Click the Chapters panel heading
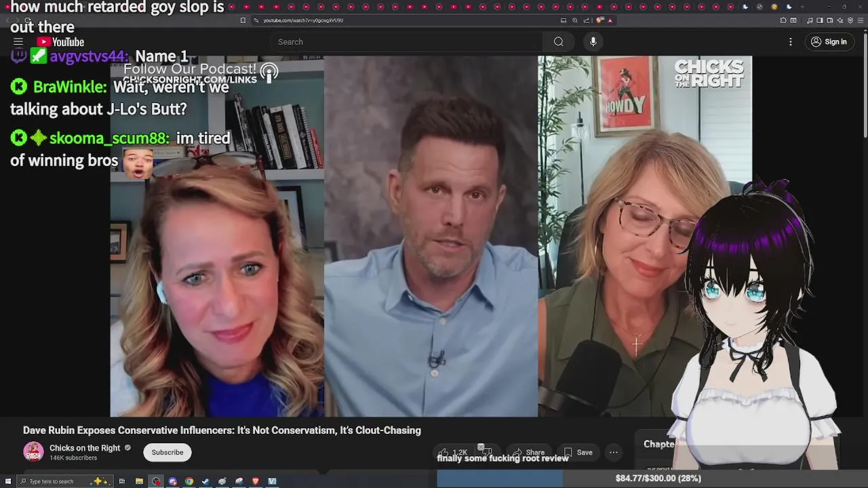The image size is (868, 488). tap(659, 444)
